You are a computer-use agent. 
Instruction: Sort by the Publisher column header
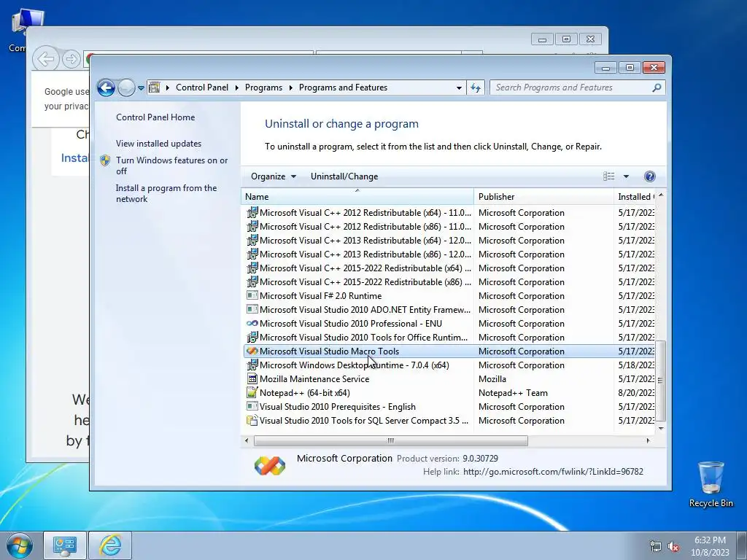[x=543, y=197]
